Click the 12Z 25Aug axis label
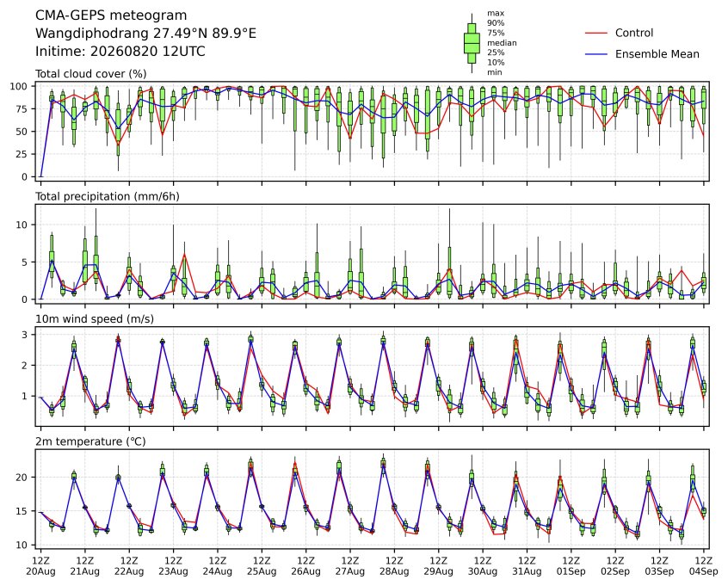Viewport: 728px width, 586px height. click(262, 566)
